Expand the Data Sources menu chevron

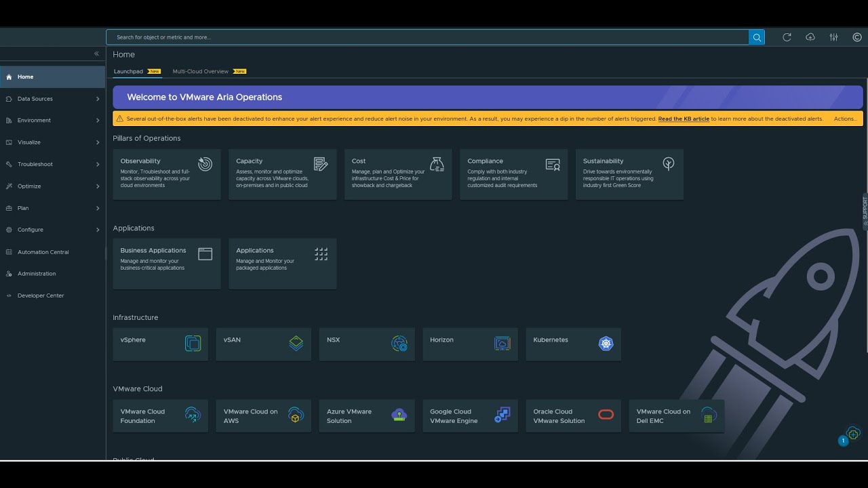98,99
